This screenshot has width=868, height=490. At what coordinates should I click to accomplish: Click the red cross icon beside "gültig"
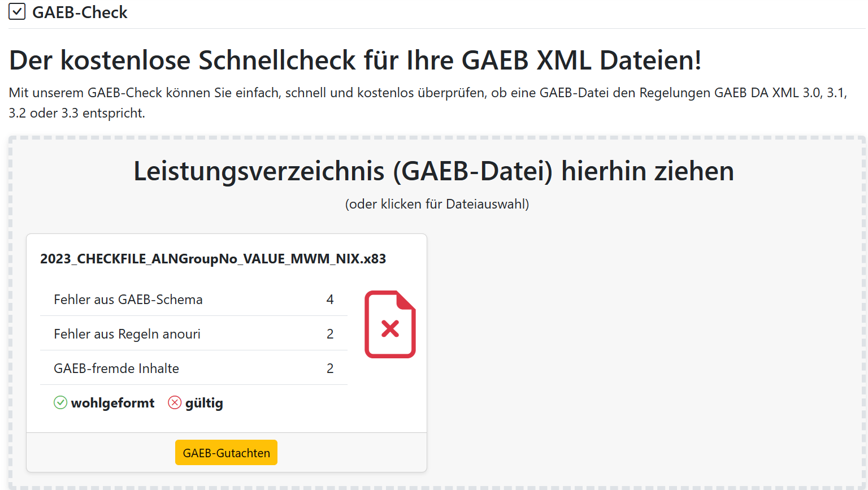pos(174,402)
